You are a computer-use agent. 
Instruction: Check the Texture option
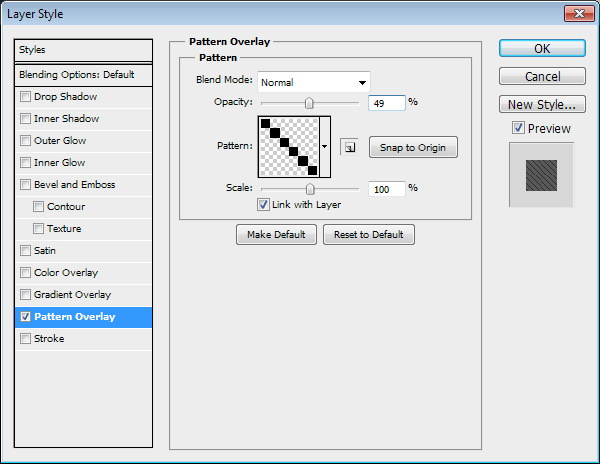[38, 228]
